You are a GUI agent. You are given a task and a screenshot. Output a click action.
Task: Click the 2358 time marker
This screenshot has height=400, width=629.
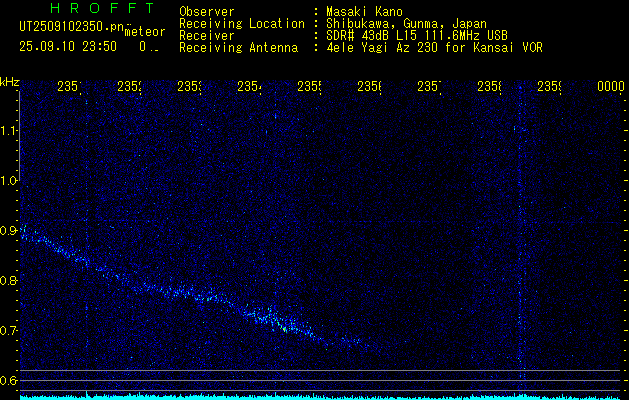489,86
